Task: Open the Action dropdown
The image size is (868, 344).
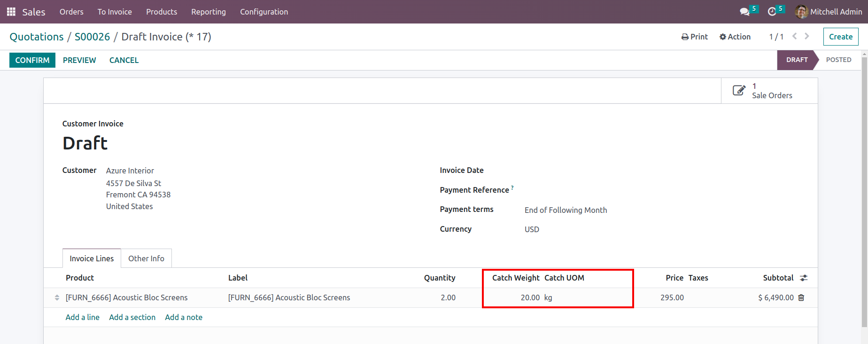Action: coord(735,37)
